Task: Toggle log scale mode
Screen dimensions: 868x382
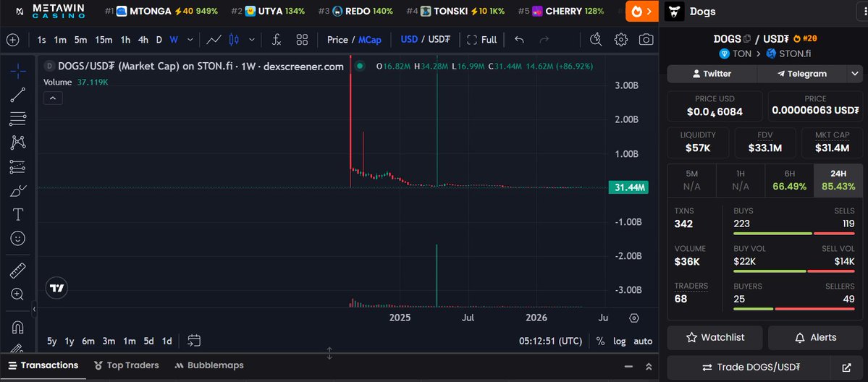Action: pos(620,341)
